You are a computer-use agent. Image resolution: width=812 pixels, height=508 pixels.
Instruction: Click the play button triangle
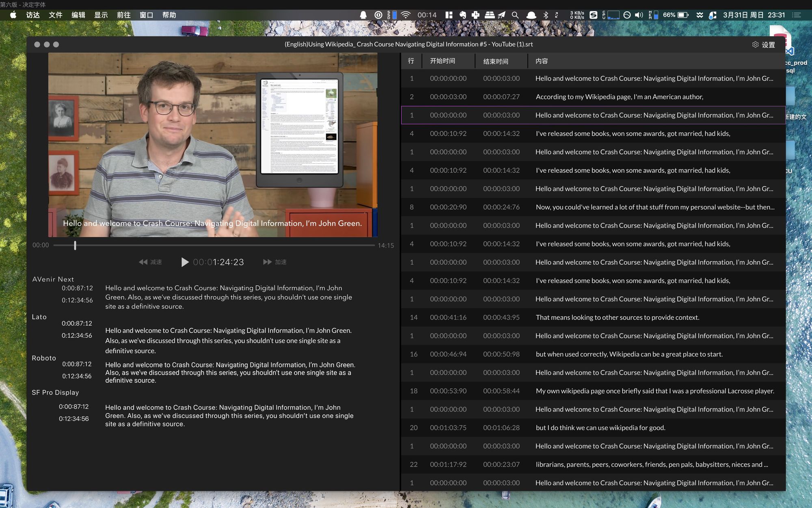[x=185, y=262]
